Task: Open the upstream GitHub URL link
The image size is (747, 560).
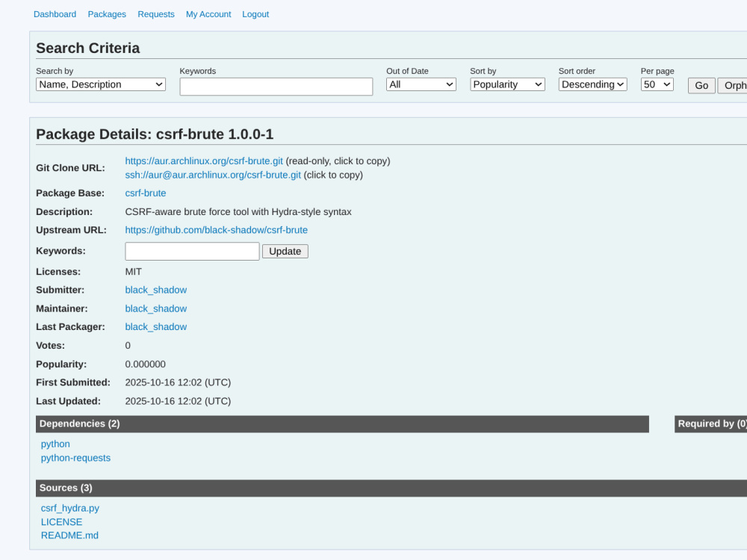Action: tap(217, 230)
